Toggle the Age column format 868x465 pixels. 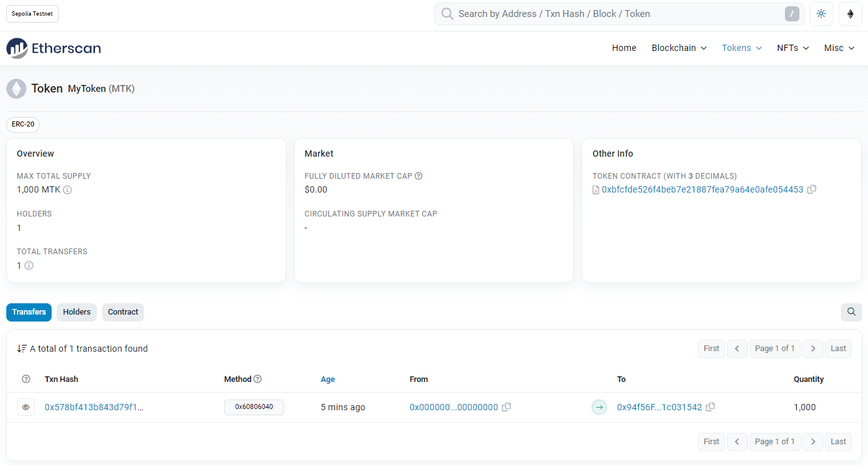[x=328, y=379]
